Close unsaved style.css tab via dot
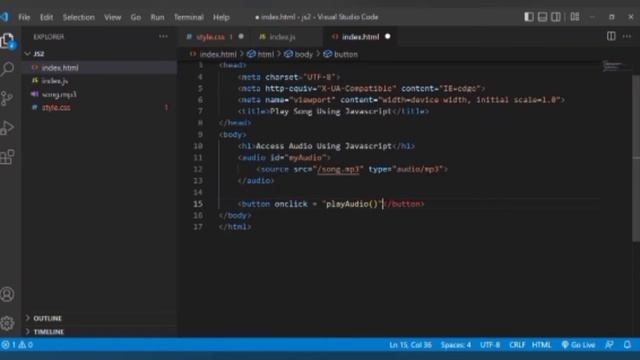The height and width of the screenshot is (360, 640). coord(241,36)
